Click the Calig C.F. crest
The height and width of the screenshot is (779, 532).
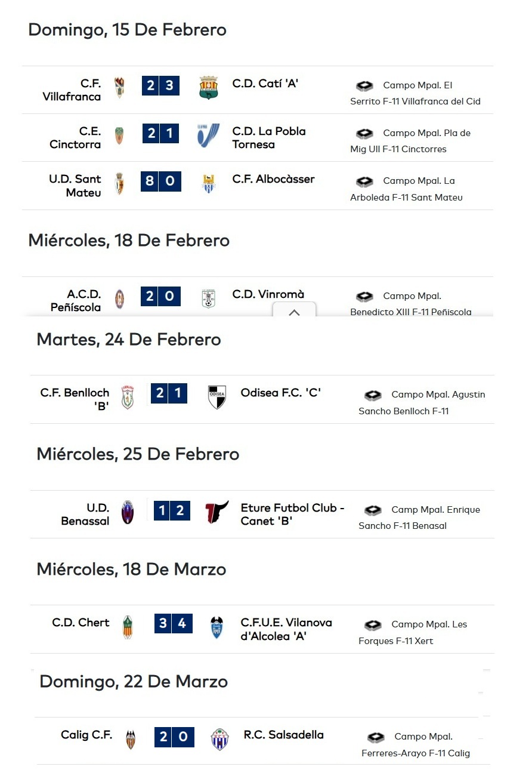click(x=131, y=740)
